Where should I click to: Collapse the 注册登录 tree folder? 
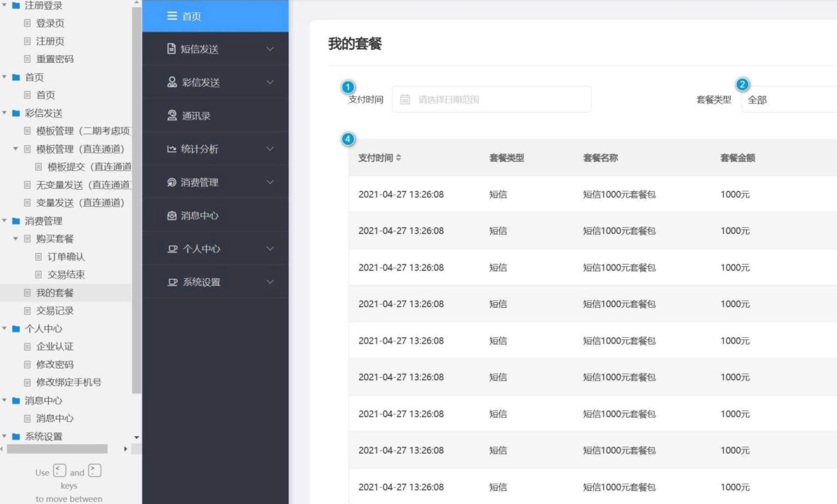(5, 5)
